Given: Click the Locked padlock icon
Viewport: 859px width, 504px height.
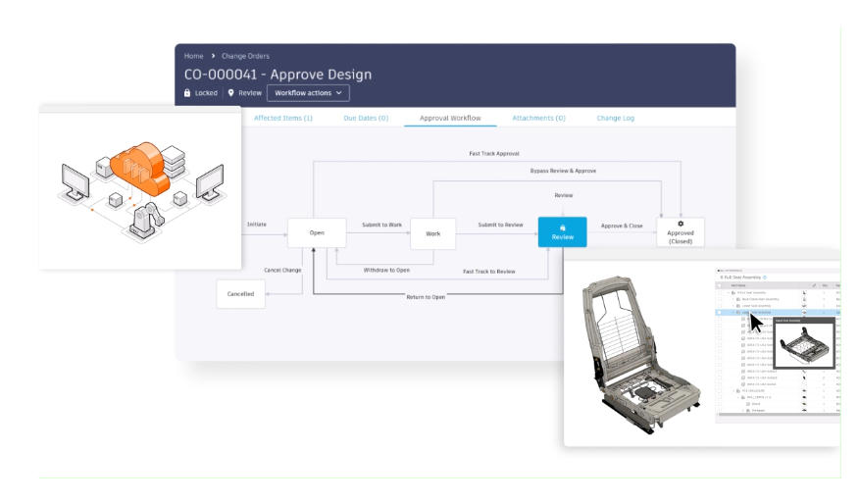Looking at the screenshot, I should (187, 93).
